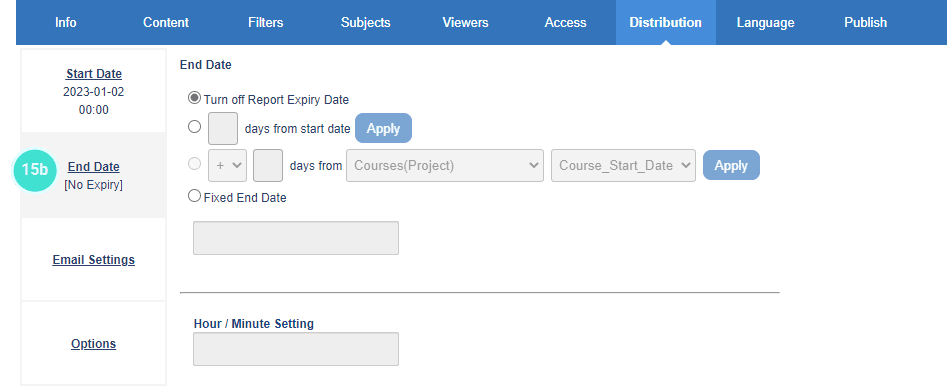This screenshot has width=947, height=386.
Task: Open the Language tab
Action: click(765, 22)
